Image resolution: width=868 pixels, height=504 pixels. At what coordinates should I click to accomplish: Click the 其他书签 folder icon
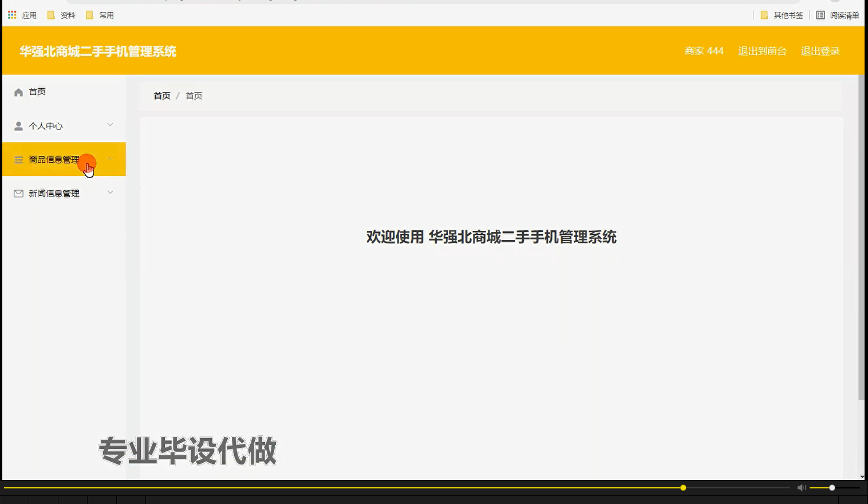[x=764, y=15]
